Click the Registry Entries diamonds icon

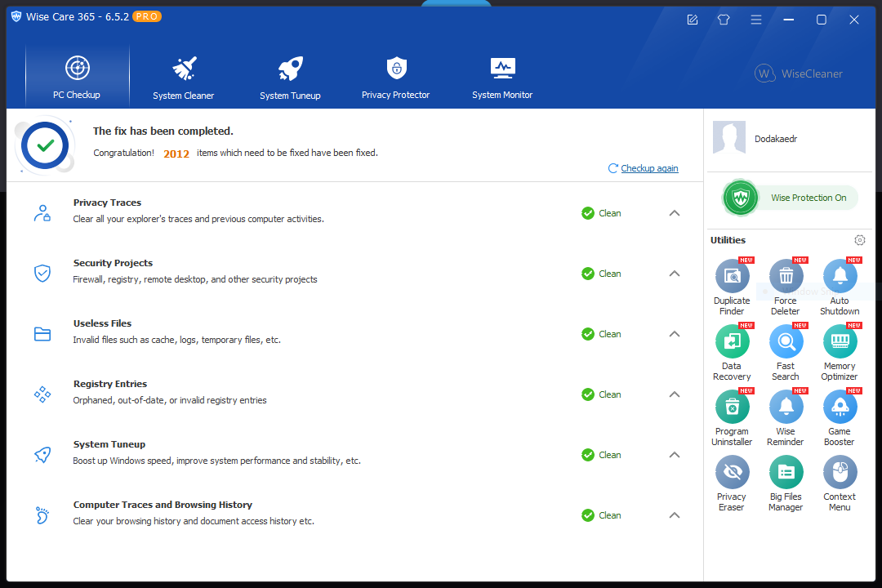(x=42, y=394)
